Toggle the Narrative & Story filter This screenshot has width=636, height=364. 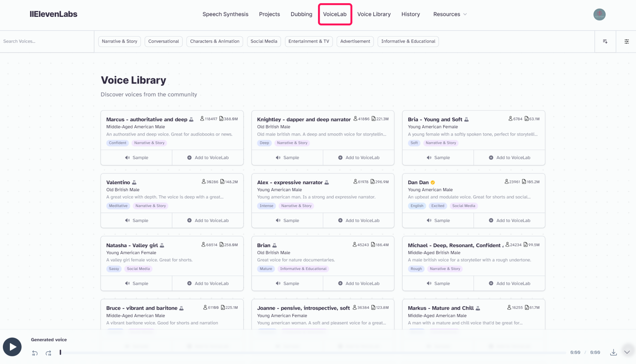(120, 41)
